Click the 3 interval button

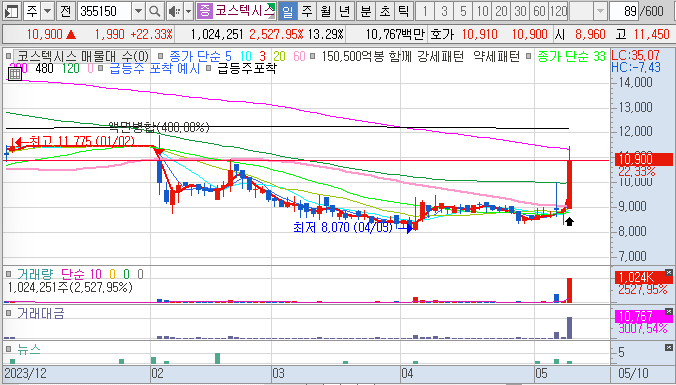pyautogui.click(x=444, y=11)
